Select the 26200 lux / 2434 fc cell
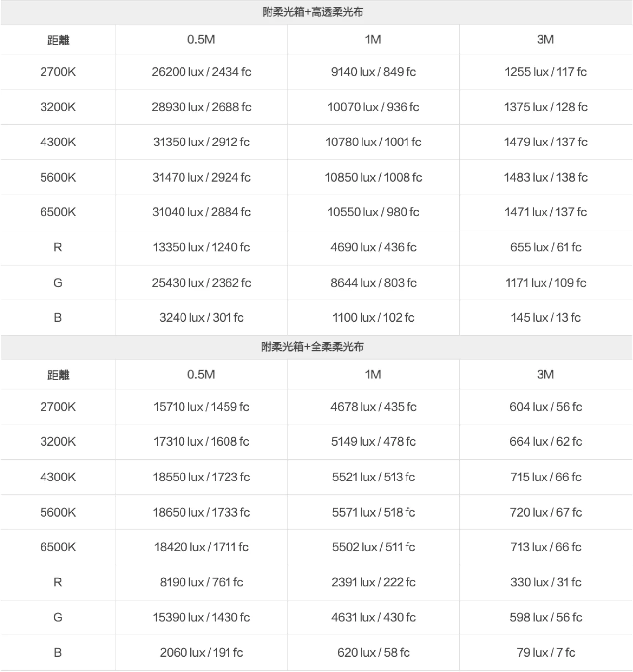This screenshot has height=672, width=633. pos(201,72)
